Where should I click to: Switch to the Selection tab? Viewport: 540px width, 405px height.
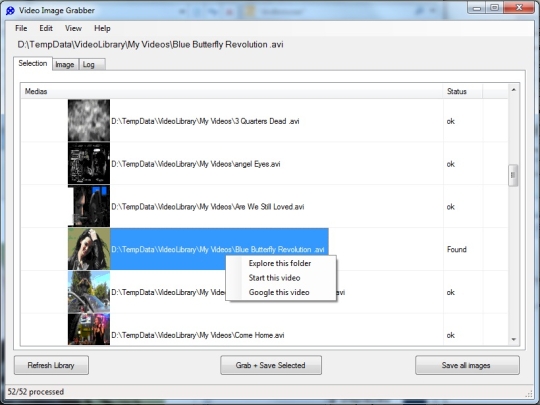point(33,63)
